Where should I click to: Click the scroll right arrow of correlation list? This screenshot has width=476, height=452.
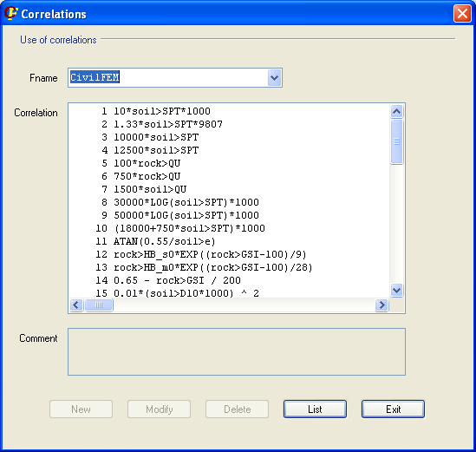tap(381, 305)
